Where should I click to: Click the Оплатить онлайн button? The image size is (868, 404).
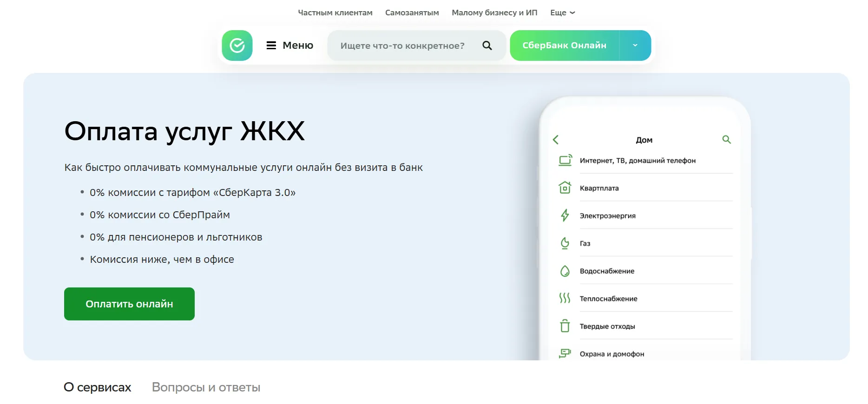129,304
